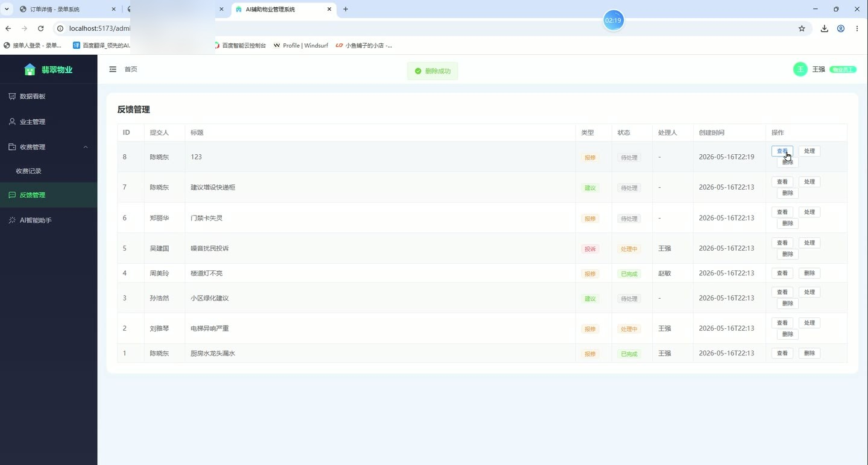
Task: Toggle the sidebar collapse hamburger icon
Action: tap(113, 69)
